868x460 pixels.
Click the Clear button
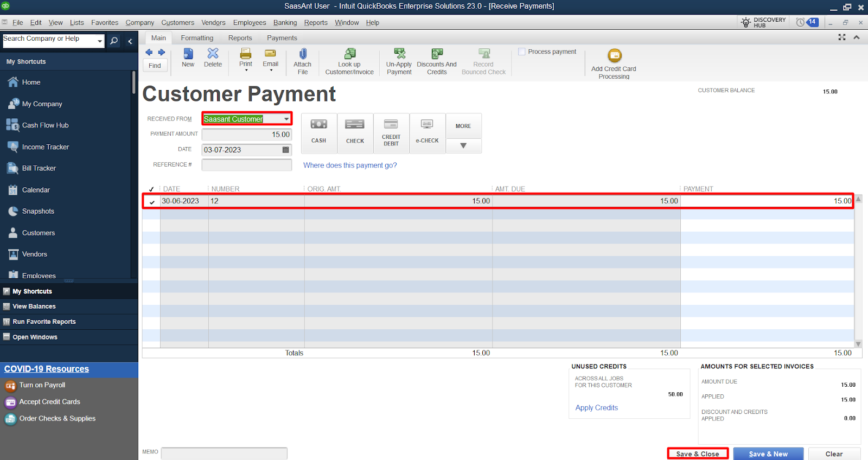(834, 454)
